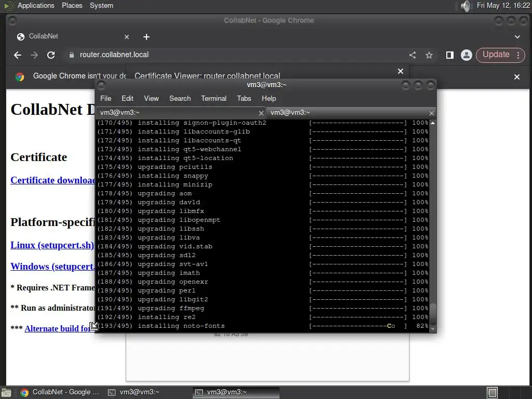
Task: Click the noto-fonts 82% progress bar
Action: (357, 326)
